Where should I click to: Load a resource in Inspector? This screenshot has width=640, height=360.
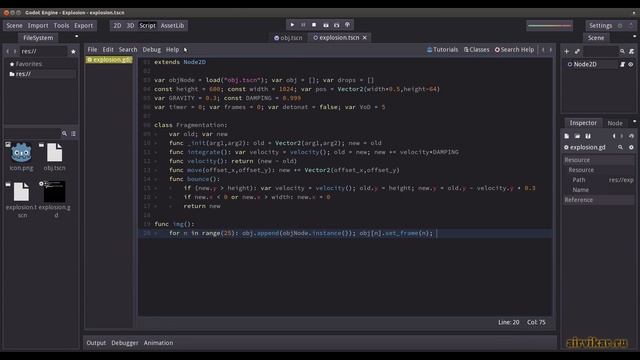tap(577, 136)
